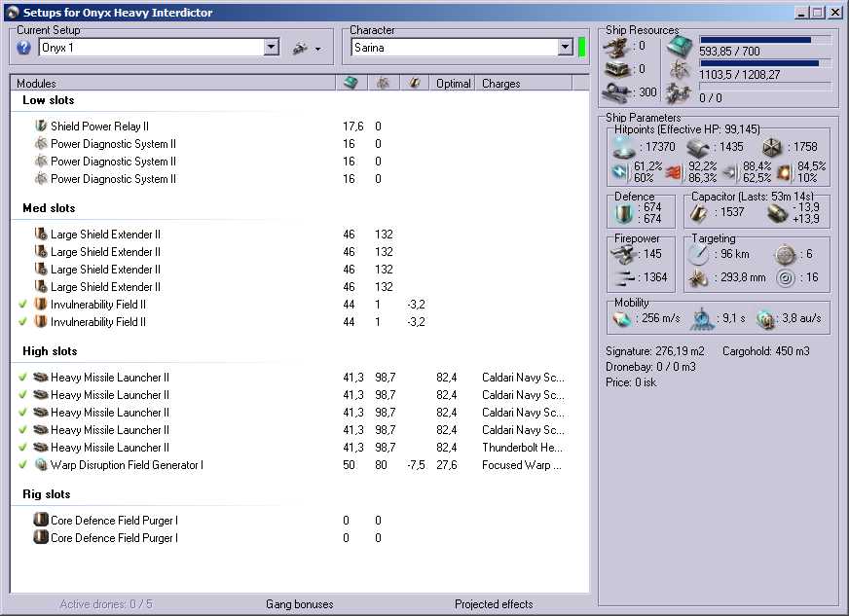The image size is (849, 616).
Task: Click the EM resistance icon beside 61,2%
Action: (620, 171)
